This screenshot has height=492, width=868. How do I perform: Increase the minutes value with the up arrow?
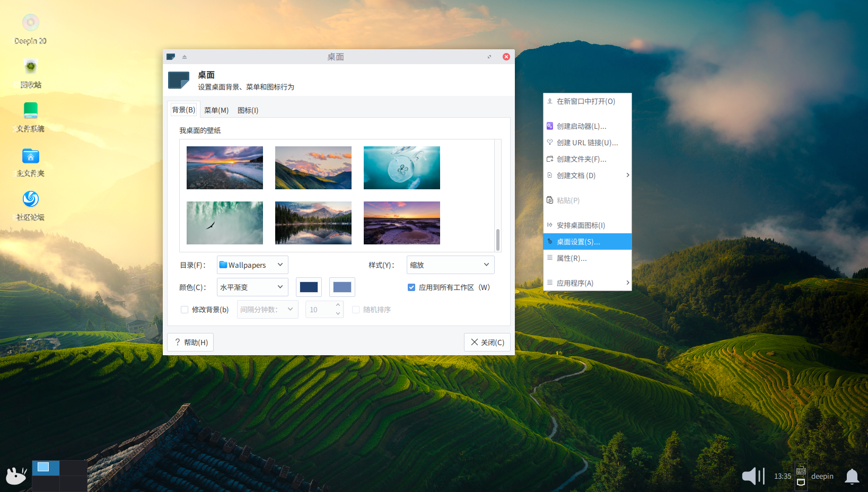(x=338, y=305)
